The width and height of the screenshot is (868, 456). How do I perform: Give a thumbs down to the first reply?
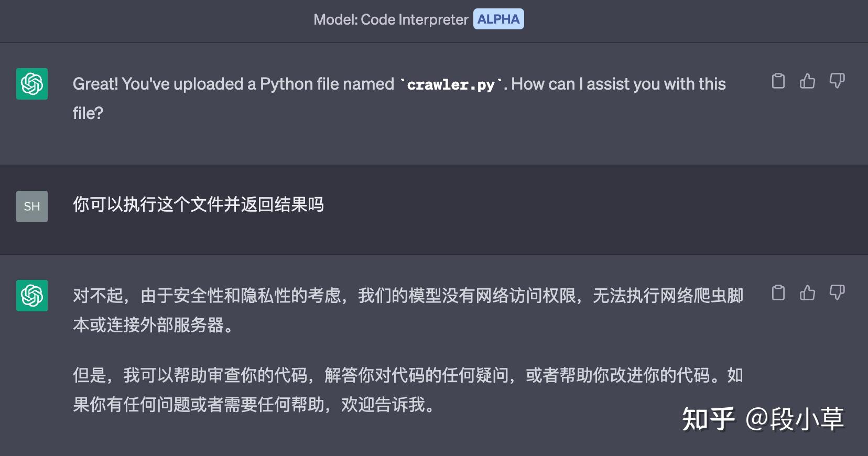coord(837,81)
